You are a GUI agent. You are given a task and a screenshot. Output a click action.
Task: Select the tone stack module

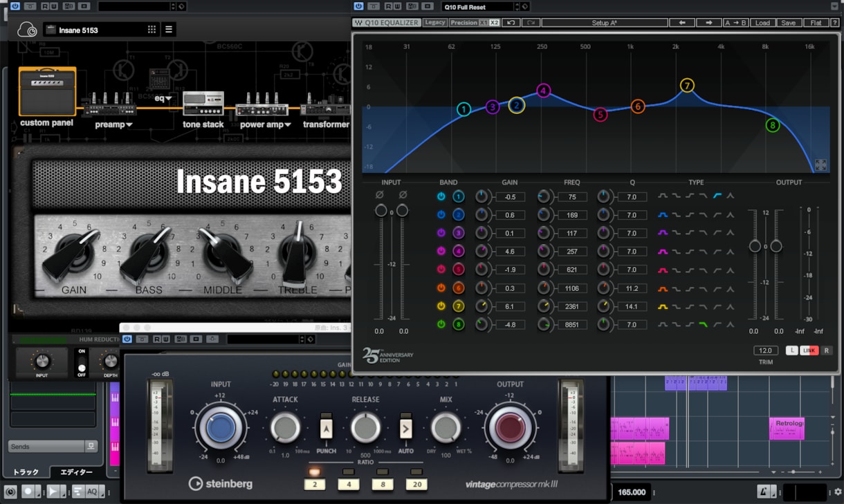pyautogui.click(x=203, y=110)
